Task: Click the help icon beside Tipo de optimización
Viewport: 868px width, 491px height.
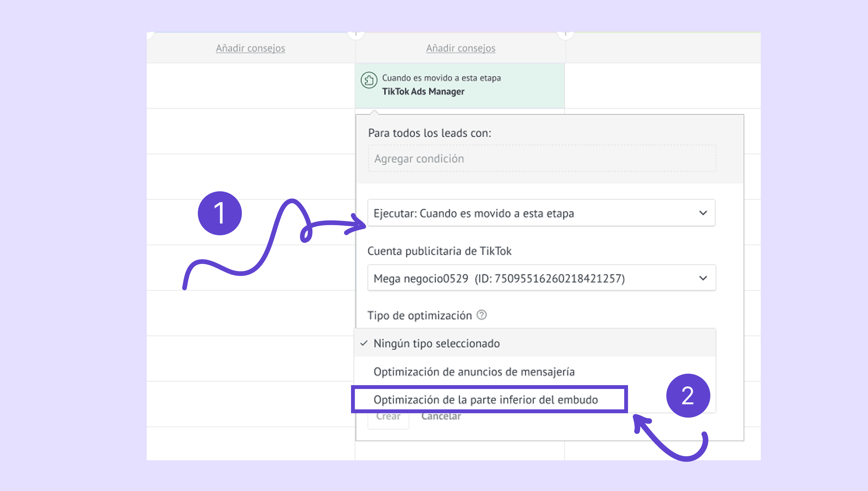Action: [x=482, y=315]
